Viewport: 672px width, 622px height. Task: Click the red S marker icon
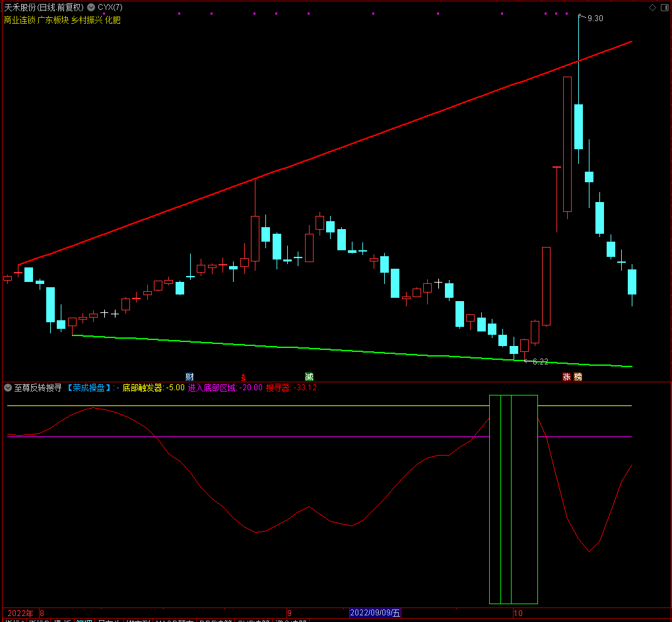tap(244, 377)
